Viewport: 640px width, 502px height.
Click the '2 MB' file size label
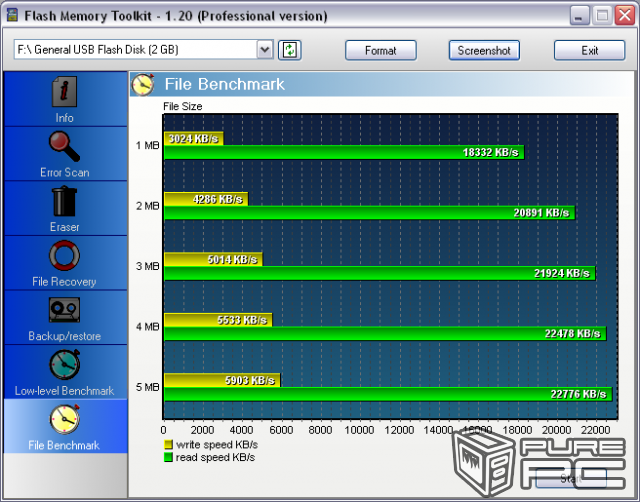pyautogui.click(x=147, y=206)
